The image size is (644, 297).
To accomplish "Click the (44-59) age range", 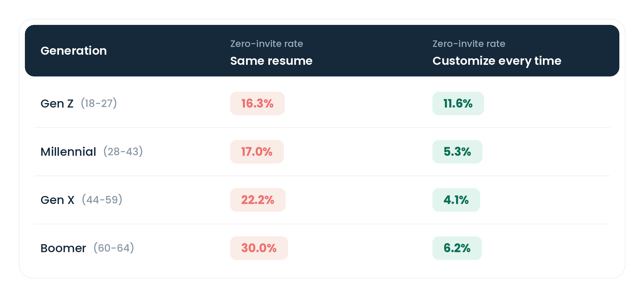I will pos(102,200).
